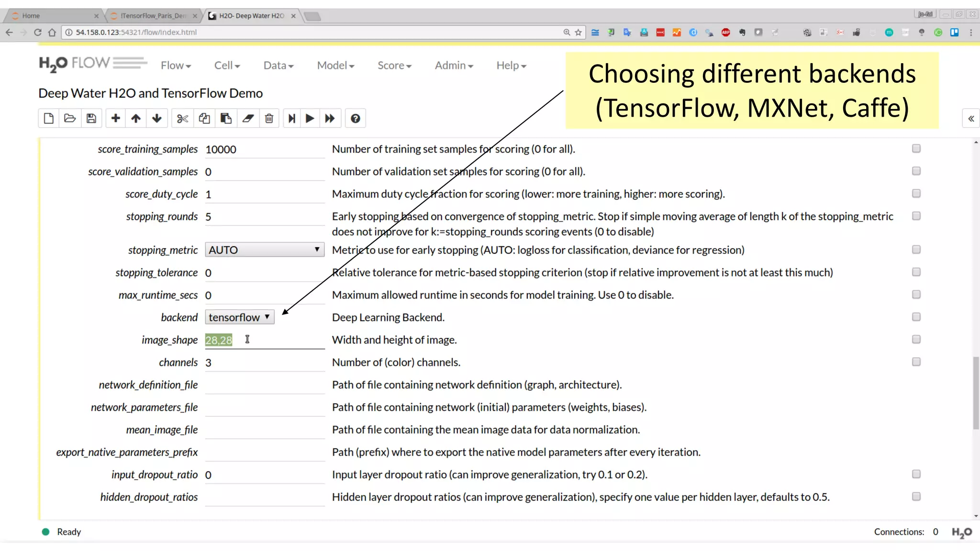Click the New Flow document icon
The image size is (980, 551).
coord(48,119)
